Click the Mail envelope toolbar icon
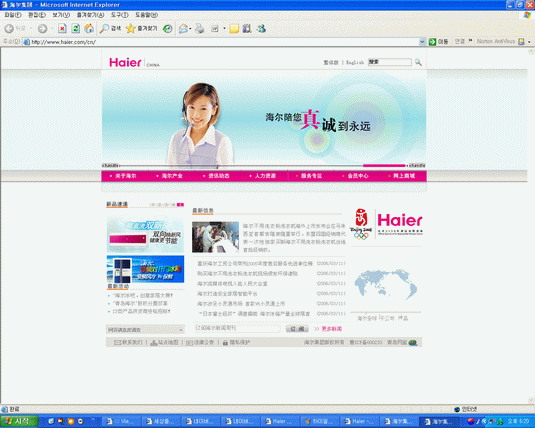The width and height of the screenshot is (535, 428). [184, 29]
